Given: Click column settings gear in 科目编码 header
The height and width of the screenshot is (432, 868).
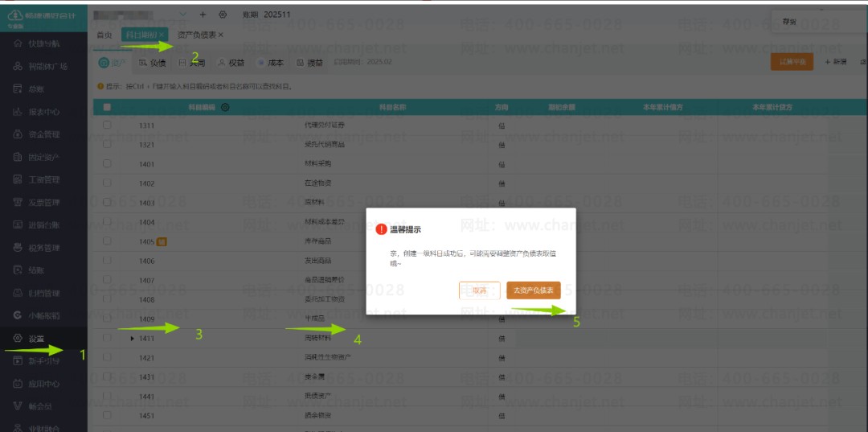Looking at the screenshot, I should (225, 108).
